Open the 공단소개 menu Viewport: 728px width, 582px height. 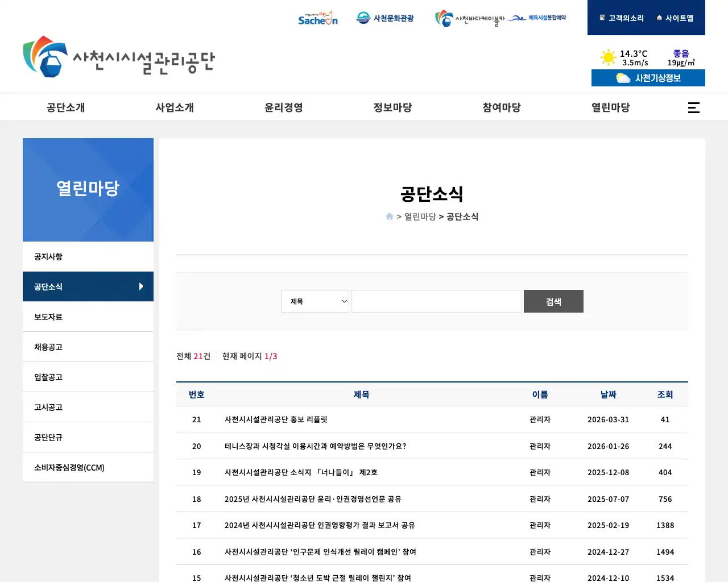point(66,107)
